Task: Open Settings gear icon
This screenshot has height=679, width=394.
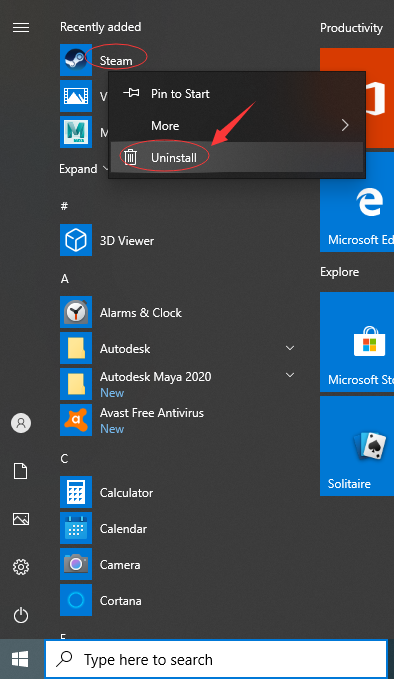Action: click(x=21, y=566)
